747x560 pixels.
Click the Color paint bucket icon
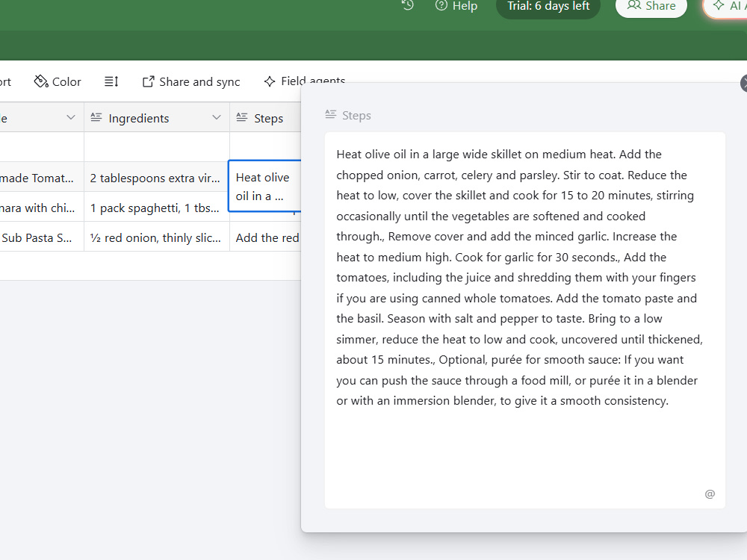(x=41, y=81)
